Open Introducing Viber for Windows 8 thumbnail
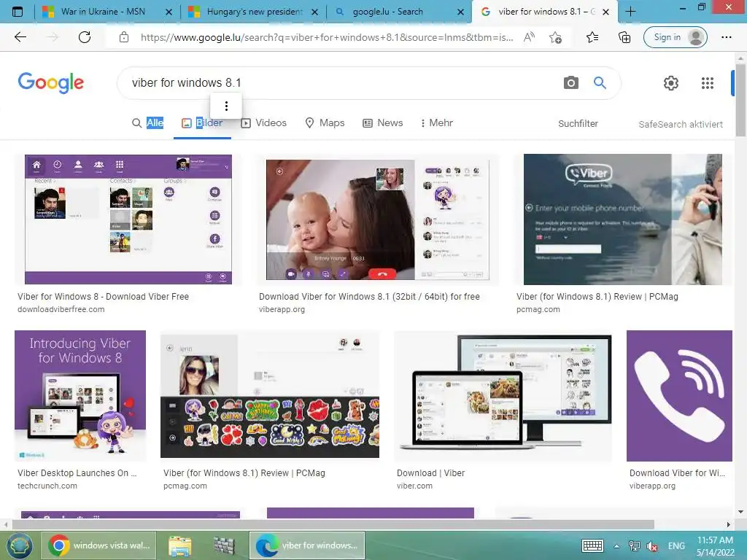The height and width of the screenshot is (560, 747). coord(80,396)
